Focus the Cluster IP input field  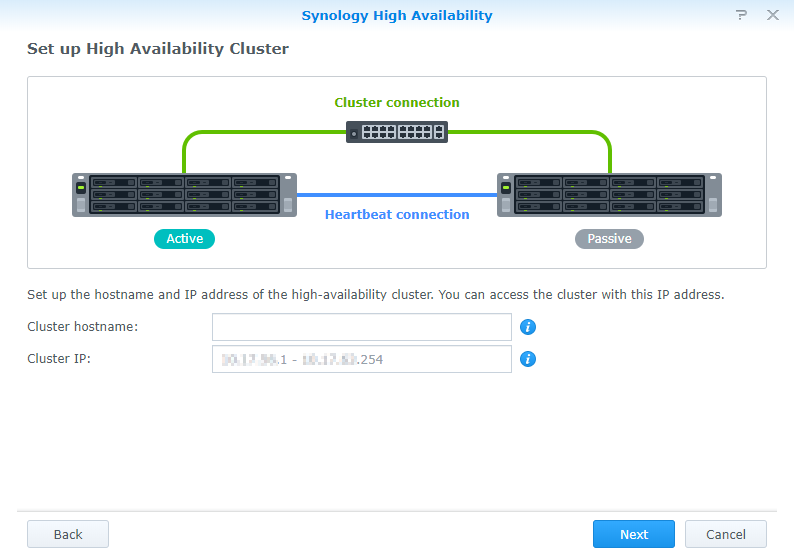(x=362, y=359)
